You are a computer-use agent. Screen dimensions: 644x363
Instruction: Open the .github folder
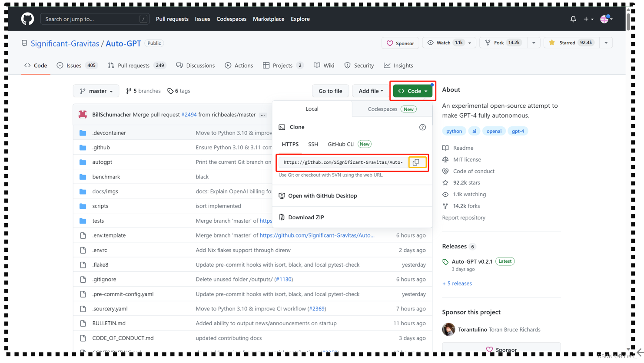[x=101, y=148]
